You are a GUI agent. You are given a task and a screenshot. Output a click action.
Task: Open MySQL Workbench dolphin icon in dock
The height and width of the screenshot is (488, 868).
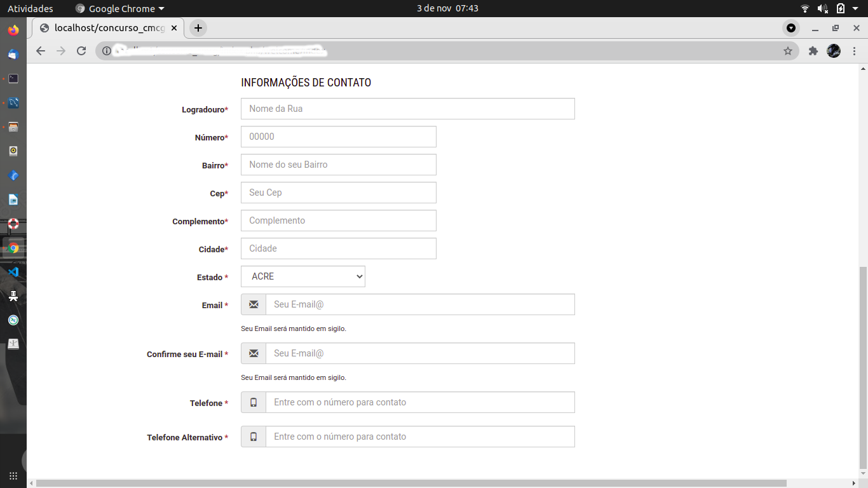13,103
